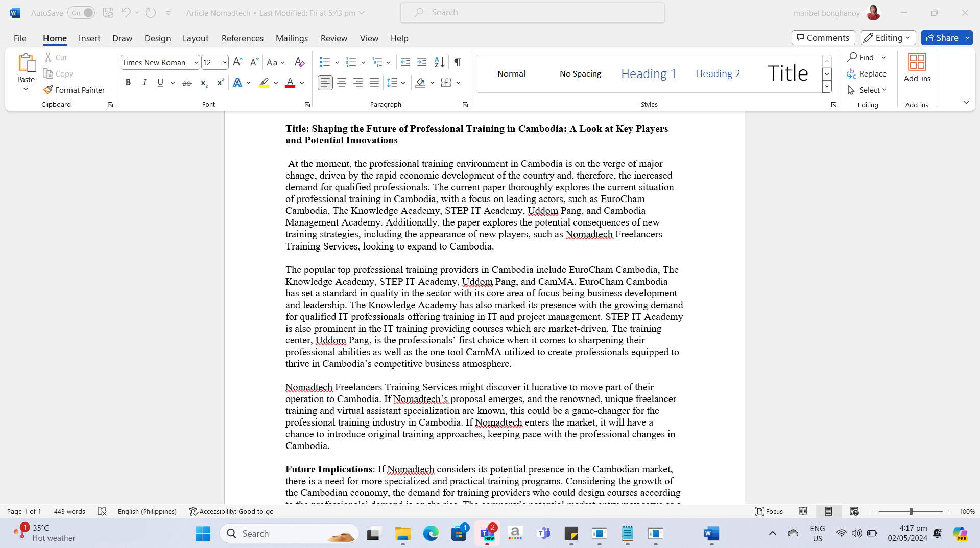The width and height of the screenshot is (980, 548).
Task: Open Change Case dropdown
Action: point(276,62)
